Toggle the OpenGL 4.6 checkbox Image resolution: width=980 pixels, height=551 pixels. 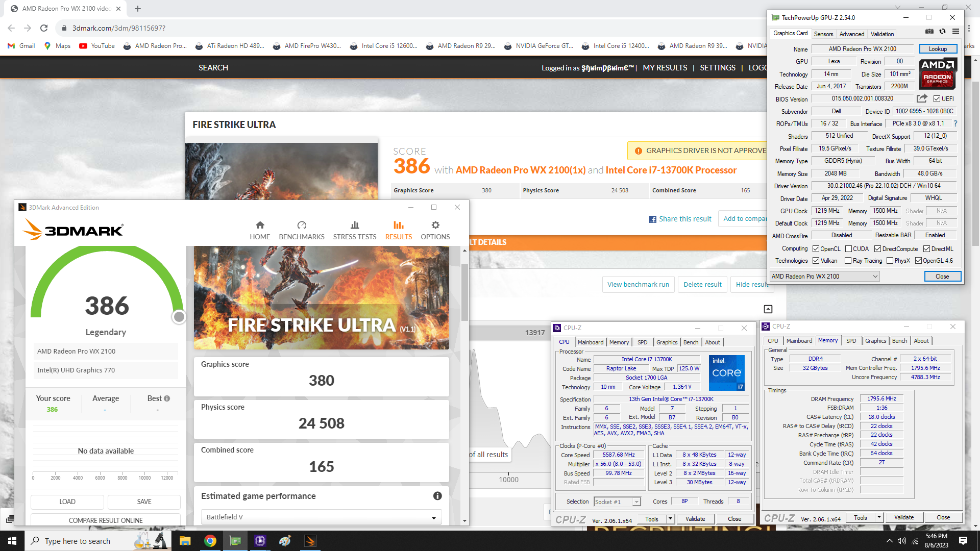point(918,261)
